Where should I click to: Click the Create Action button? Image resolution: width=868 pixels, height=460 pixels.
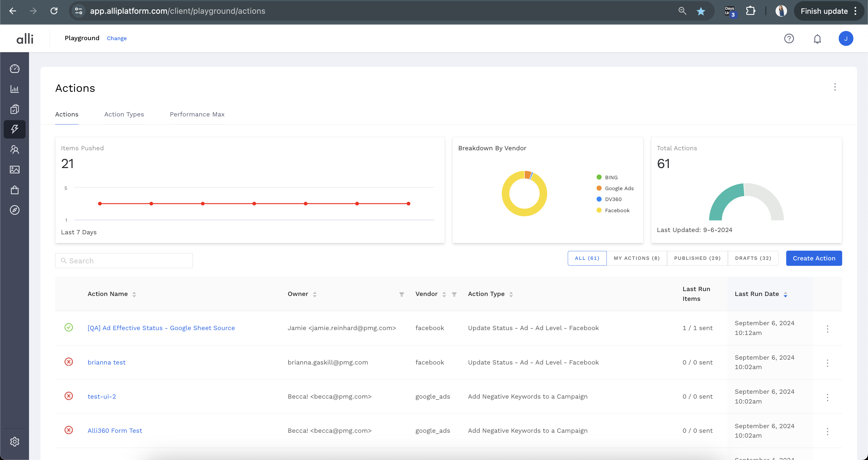coord(814,258)
